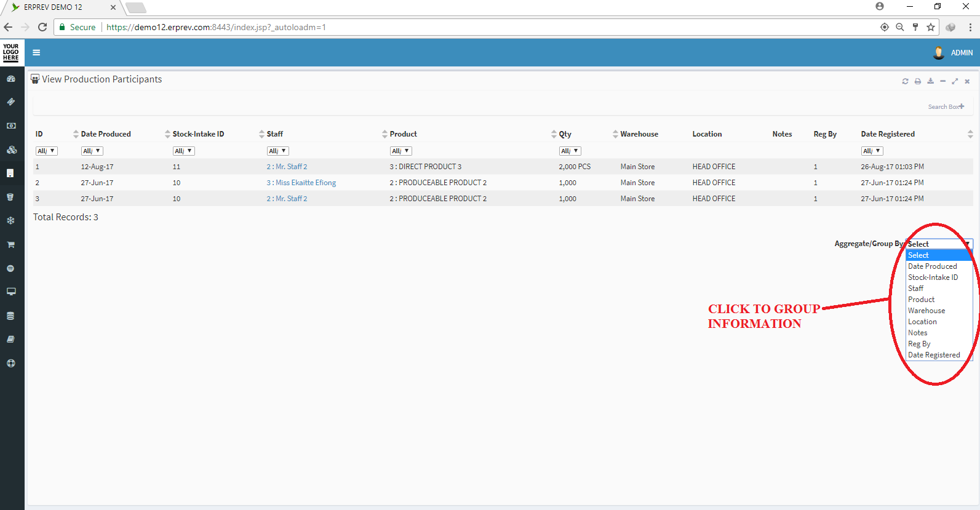Screen dimensions: 980x510
Task: Open Mr. Staff 2 link in row 1
Action: (x=287, y=167)
